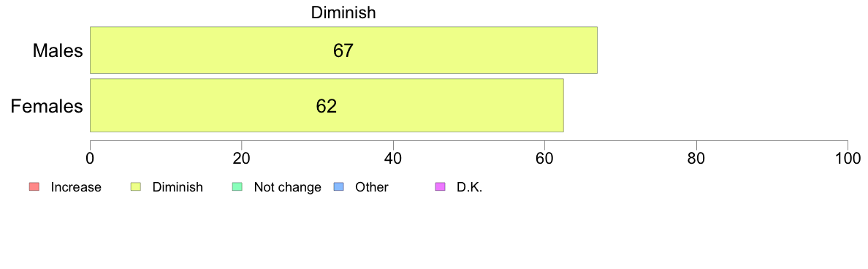Click the 100 axis tick label
This screenshot has width=868, height=269.
[x=848, y=158]
